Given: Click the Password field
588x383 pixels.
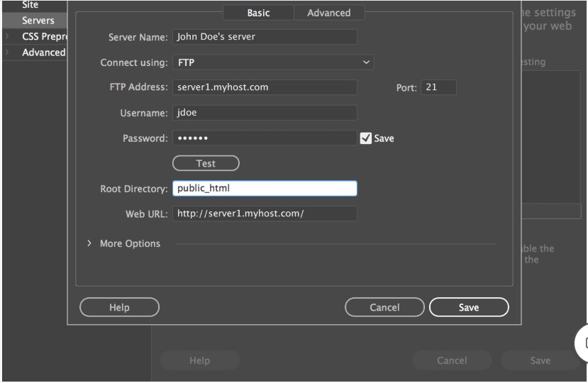Looking at the screenshot, I should pos(265,138).
